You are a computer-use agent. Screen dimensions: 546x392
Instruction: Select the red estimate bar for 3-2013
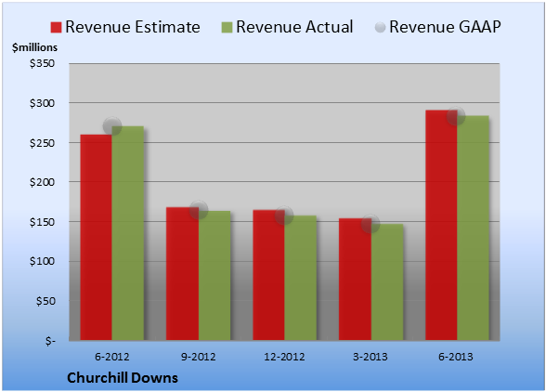point(355,279)
